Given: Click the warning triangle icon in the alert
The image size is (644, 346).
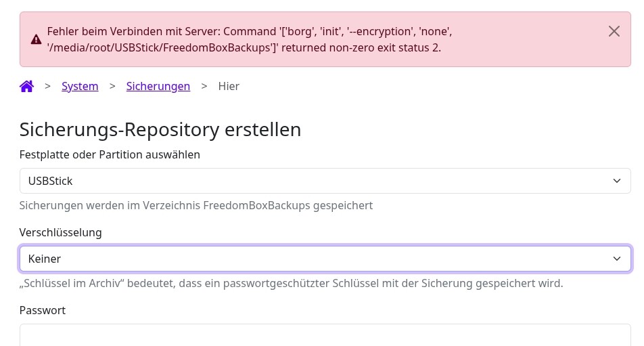Looking at the screenshot, I should click(37, 39).
